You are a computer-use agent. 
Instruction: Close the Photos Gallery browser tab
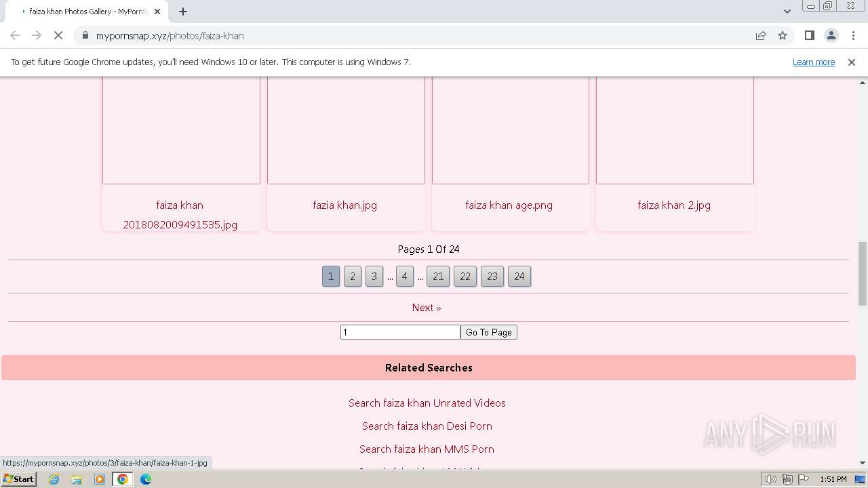pyautogui.click(x=157, y=12)
